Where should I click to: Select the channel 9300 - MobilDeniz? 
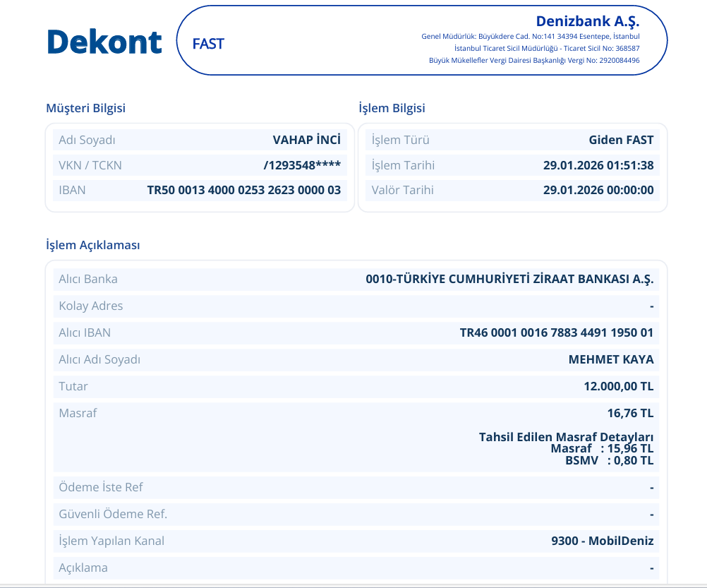click(603, 541)
